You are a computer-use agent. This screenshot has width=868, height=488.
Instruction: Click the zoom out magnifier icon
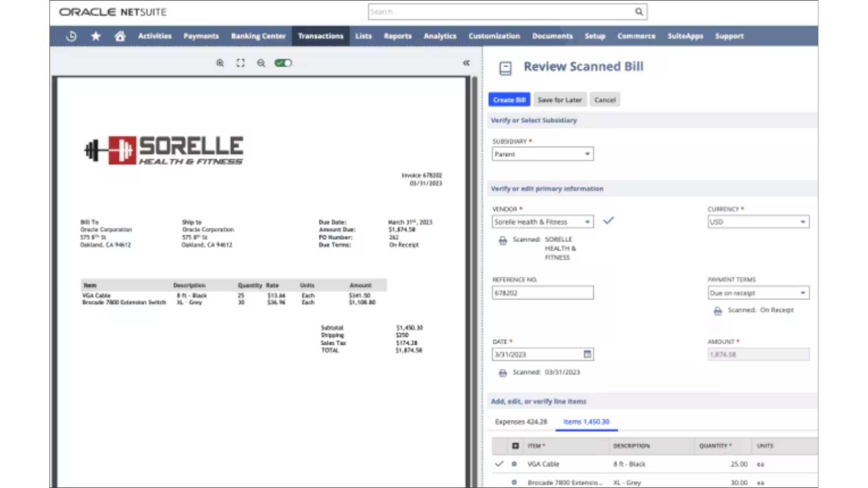coord(260,62)
